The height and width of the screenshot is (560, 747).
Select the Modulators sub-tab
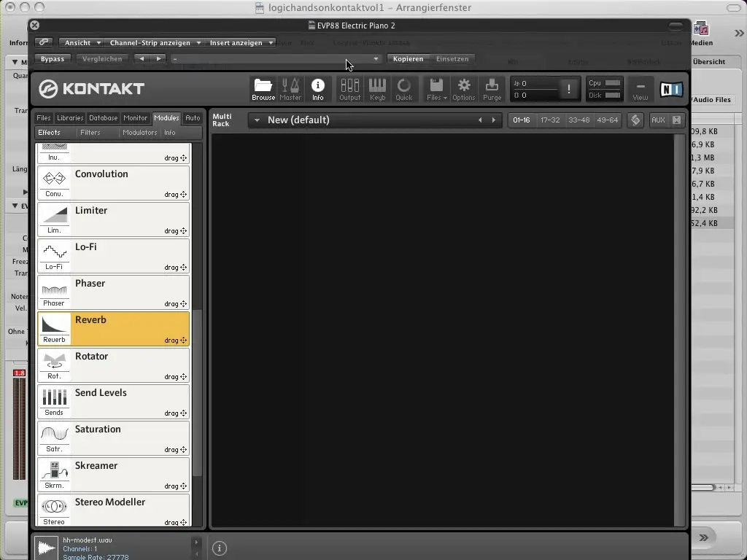(x=139, y=133)
